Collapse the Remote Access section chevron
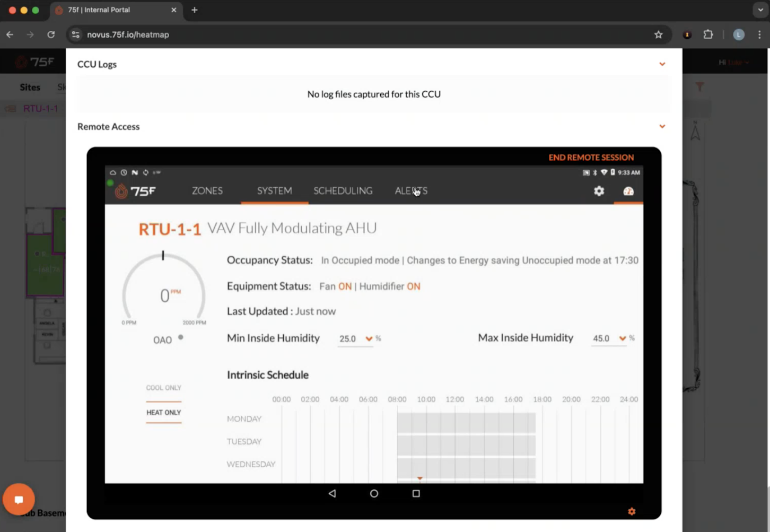Image resolution: width=770 pixels, height=532 pixels. [x=662, y=127]
